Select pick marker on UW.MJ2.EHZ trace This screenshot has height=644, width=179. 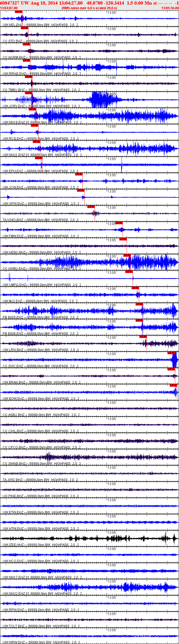(135, 288)
